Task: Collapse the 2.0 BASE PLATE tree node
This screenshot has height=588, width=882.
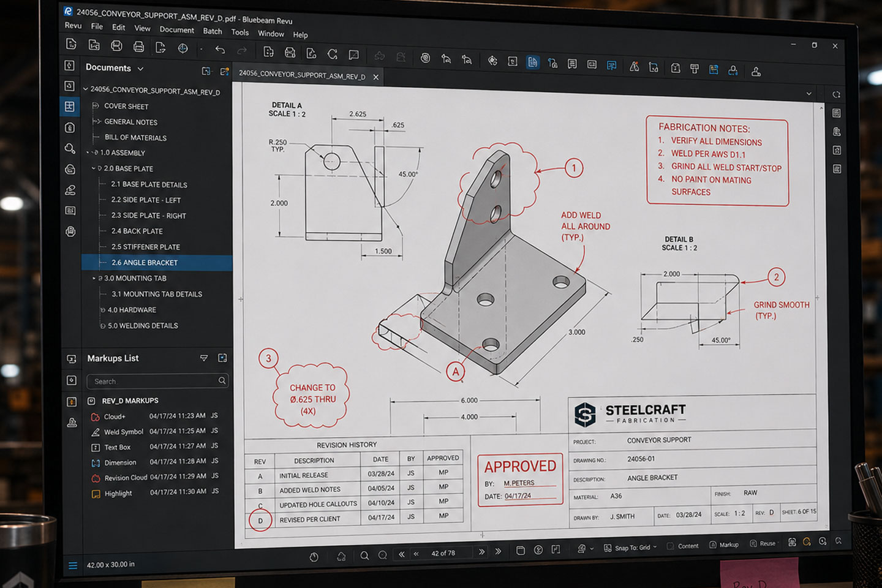Action: click(x=94, y=168)
